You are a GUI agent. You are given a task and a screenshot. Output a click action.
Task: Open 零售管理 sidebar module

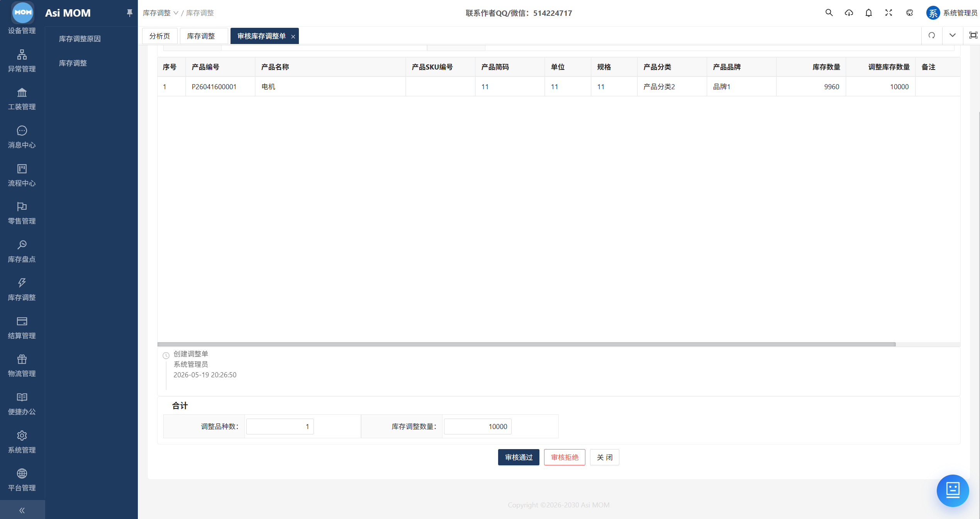(22, 213)
